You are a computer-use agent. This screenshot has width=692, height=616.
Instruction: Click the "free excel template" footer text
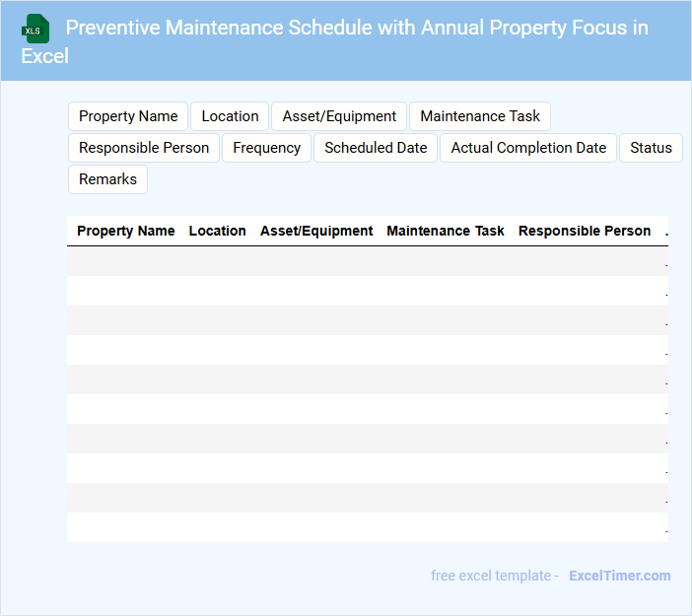[495, 576]
